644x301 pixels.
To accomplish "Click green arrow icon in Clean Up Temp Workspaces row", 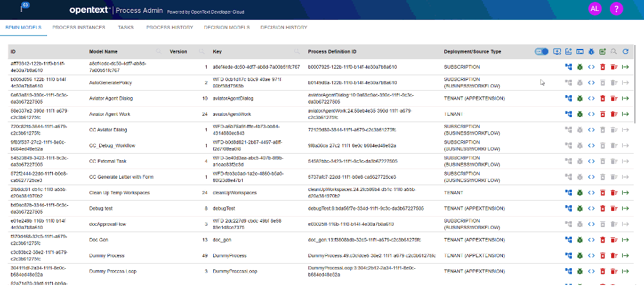I will pos(625,192).
